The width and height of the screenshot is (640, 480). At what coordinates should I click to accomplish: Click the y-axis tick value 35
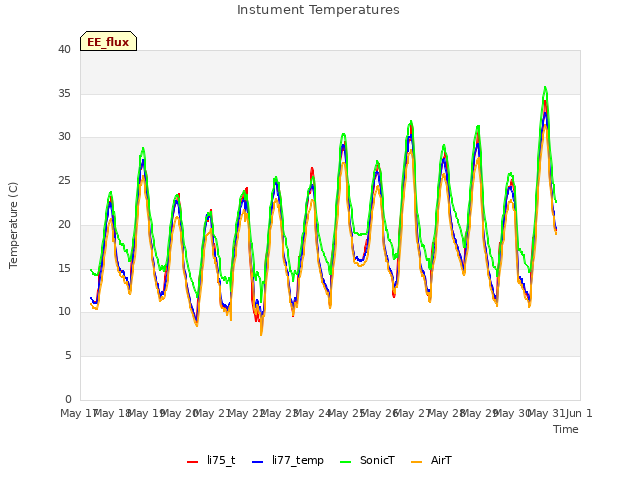(64, 93)
